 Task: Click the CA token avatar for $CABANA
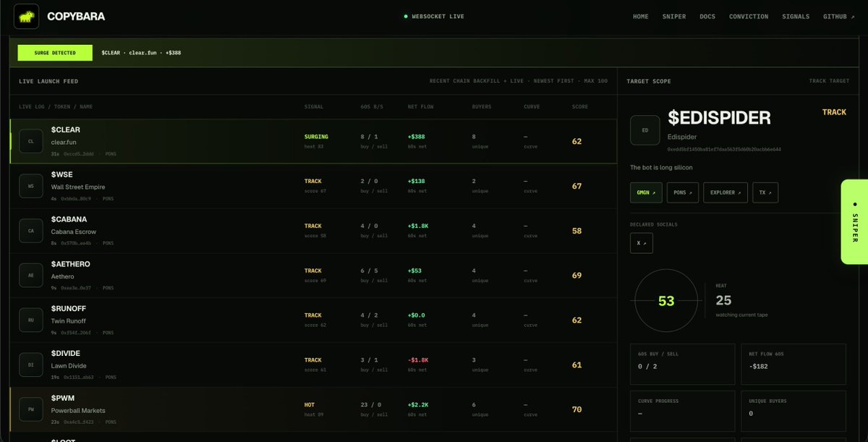[x=31, y=231]
